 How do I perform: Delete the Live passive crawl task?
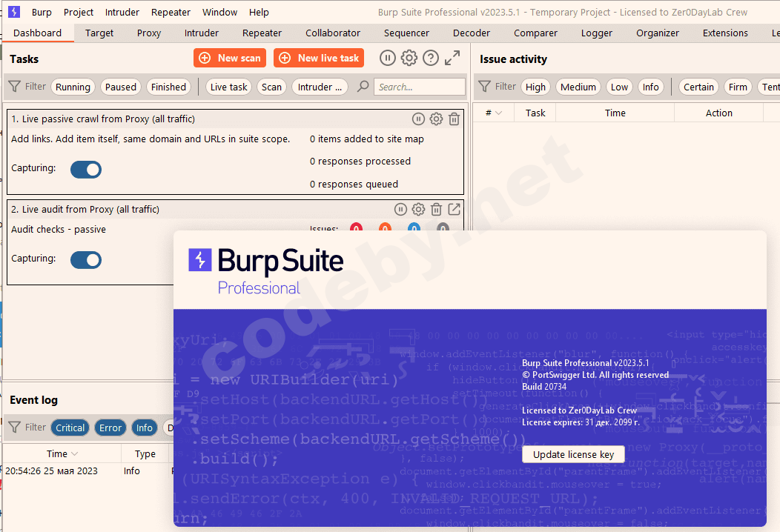tap(455, 119)
